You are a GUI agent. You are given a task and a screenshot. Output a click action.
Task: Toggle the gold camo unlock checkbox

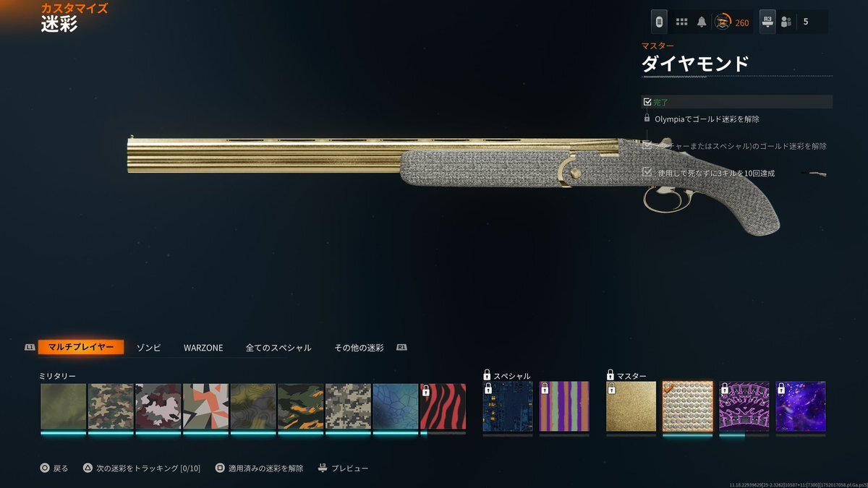(647, 145)
